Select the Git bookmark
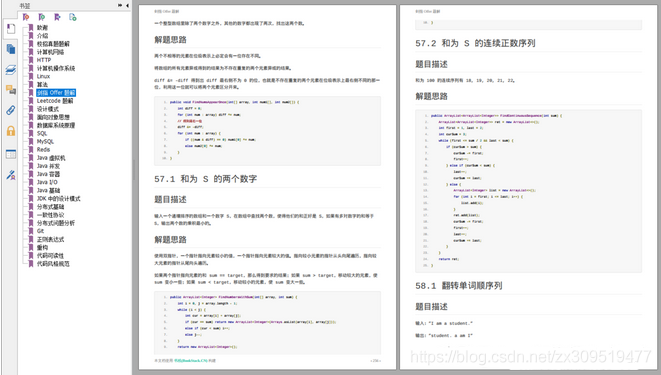The width and height of the screenshot is (661, 375). (x=40, y=231)
